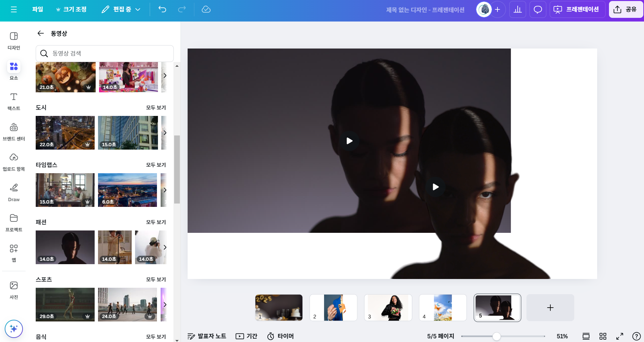
Task: Click the scrollbar down arrow in the video panel
Action: pos(177,340)
